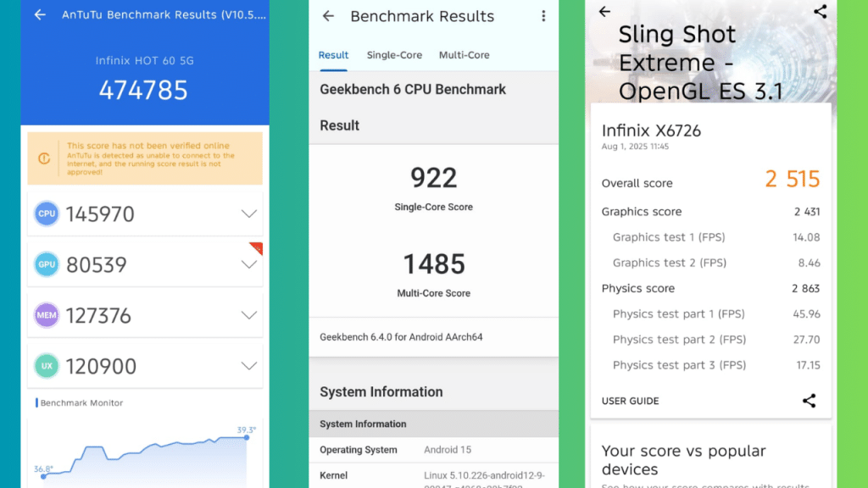The image size is (868, 488).
Task: Tap the Infinix HOT 60 5G label
Action: pos(144,60)
